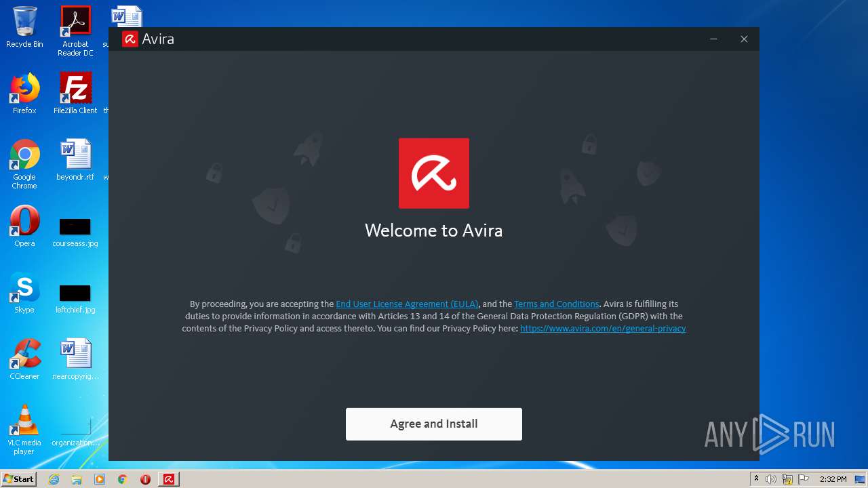The image size is (868, 488).
Task: Select the nearcopyrig... document on the desktop
Action: coord(75,359)
